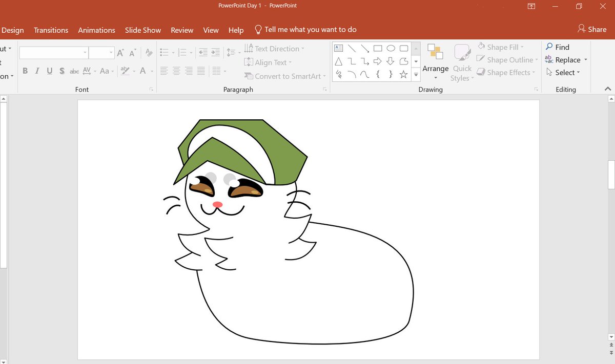The width and height of the screenshot is (615, 364).
Task: Open the Design tab
Action: (x=12, y=30)
